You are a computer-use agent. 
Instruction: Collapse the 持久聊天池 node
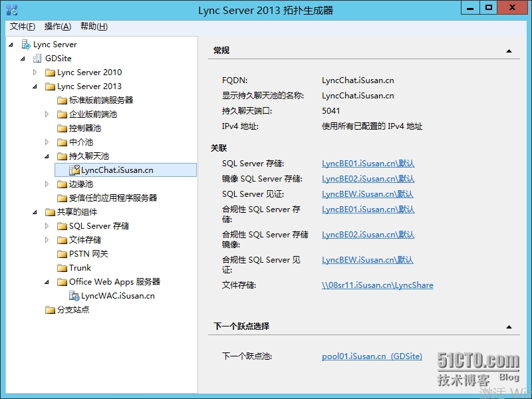tap(47, 156)
